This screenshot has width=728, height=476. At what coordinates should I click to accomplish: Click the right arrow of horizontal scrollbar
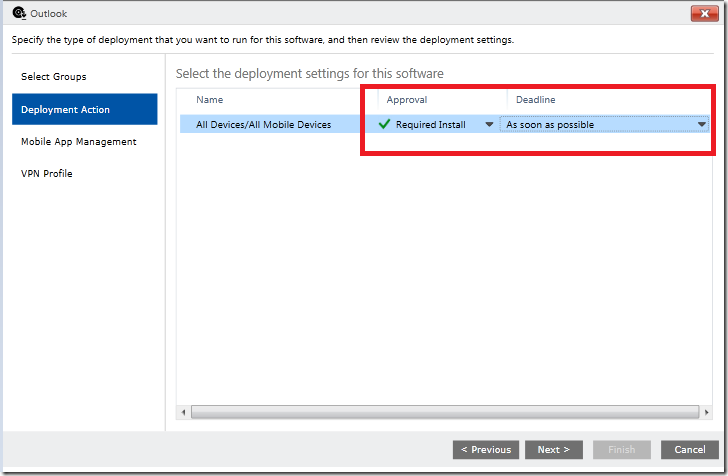click(706, 412)
